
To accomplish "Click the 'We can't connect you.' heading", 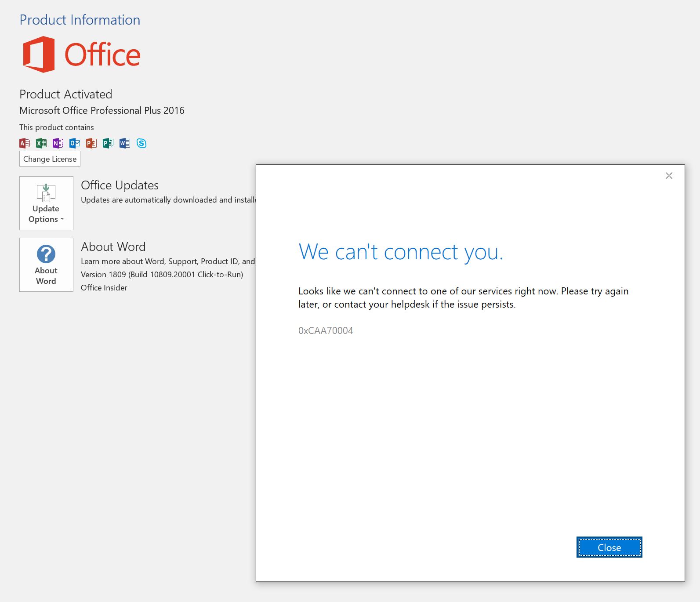I will pos(401,252).
